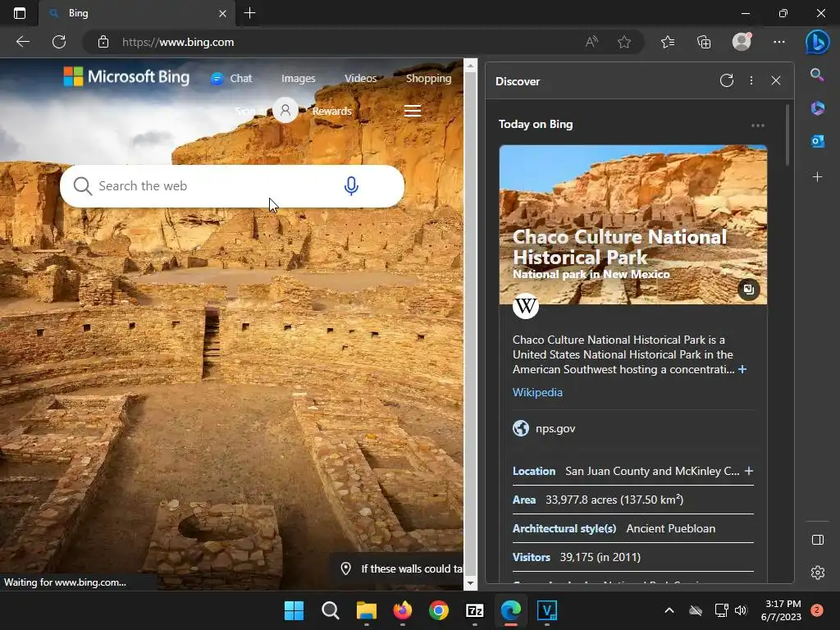
Task: Click the page scrollbar down arrow
Action: click(x=470, y=583)
